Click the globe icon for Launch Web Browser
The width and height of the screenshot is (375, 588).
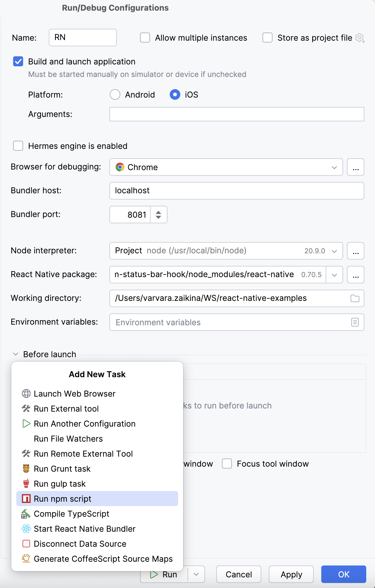(26, 393)
